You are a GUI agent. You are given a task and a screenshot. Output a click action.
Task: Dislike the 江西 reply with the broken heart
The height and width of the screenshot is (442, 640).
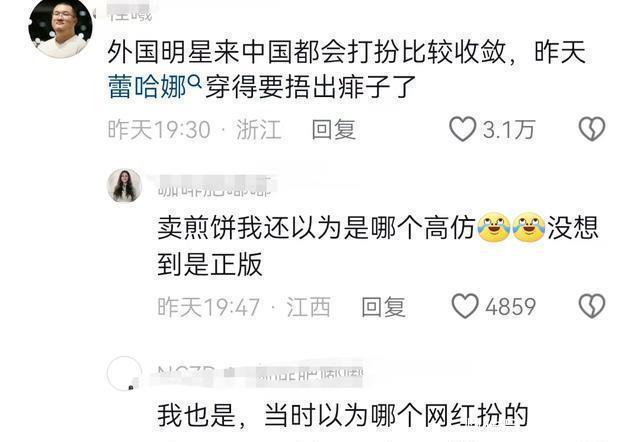[x=592, y=306]
